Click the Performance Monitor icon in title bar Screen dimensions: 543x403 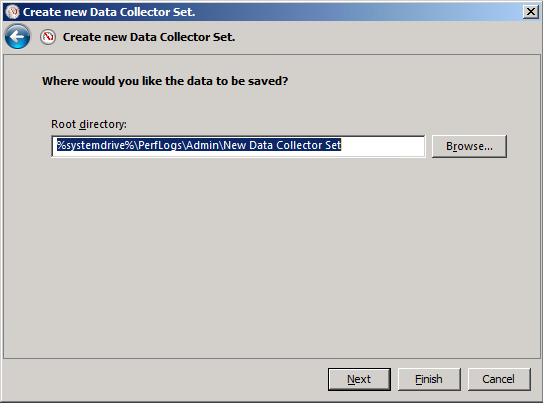pyautogui.click(x=12, y=12)
